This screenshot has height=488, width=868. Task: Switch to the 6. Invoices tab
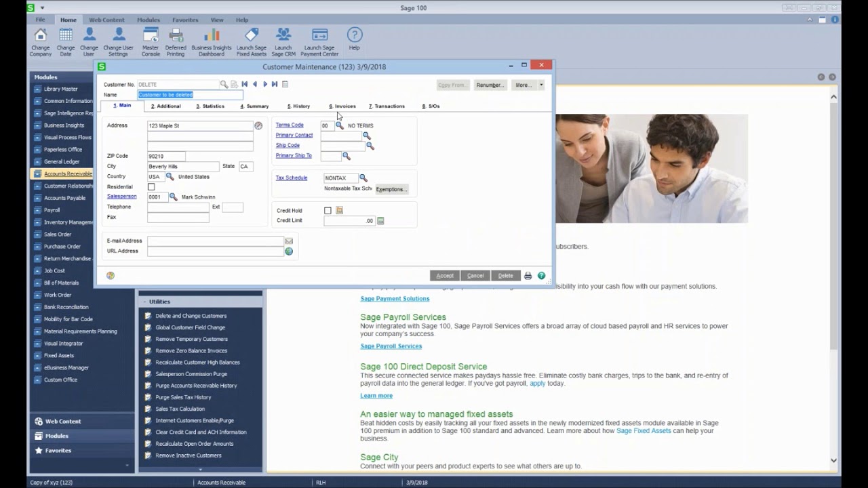(342, 106)
